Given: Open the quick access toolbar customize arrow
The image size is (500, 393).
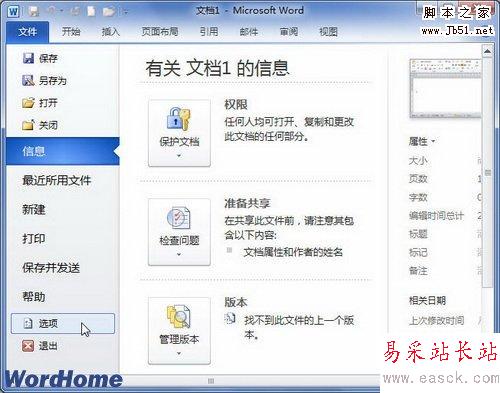Looking at the screenshot, I should tap(125, 12).
